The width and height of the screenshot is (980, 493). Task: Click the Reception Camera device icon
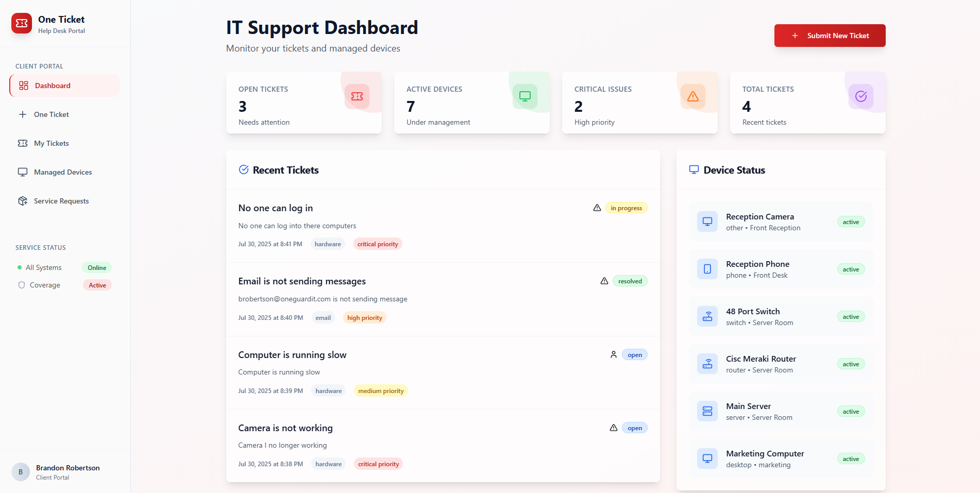click(707, 222)
